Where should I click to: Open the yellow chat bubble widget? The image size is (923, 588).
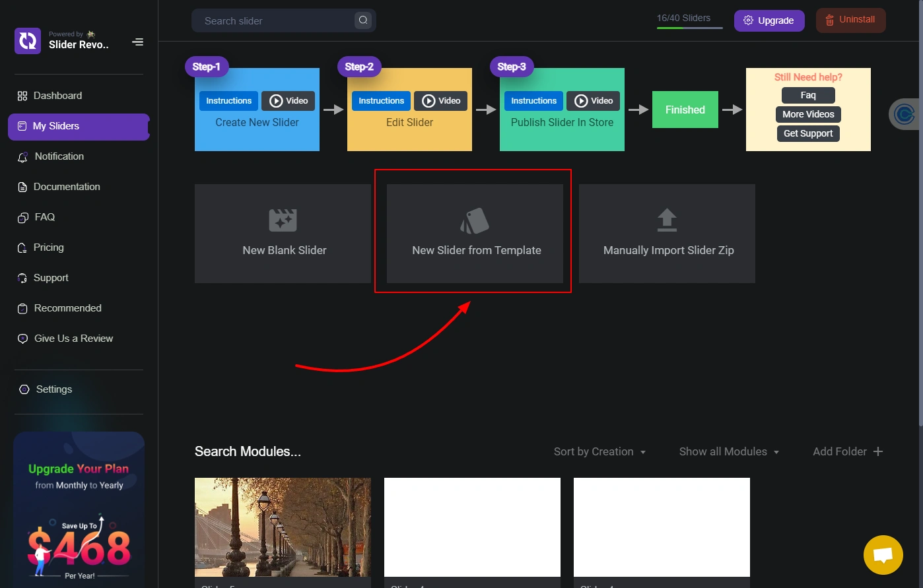[x=883, y=555]
